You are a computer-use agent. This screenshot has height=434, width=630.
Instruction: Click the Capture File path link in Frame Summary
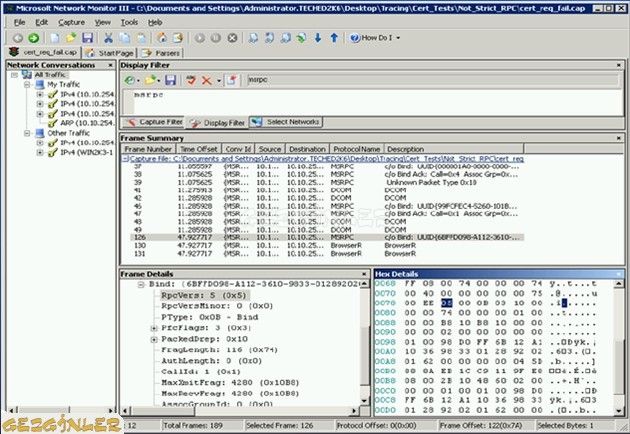[326, 159]
